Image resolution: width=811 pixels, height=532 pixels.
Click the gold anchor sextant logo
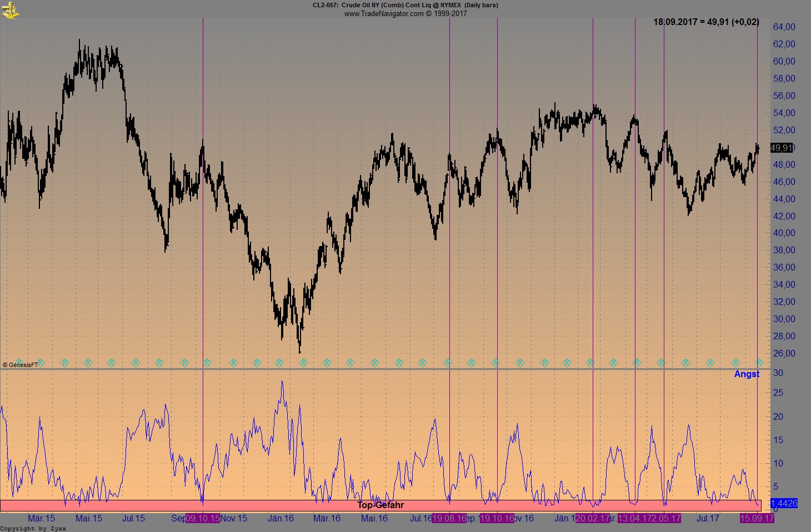[11, 9]
